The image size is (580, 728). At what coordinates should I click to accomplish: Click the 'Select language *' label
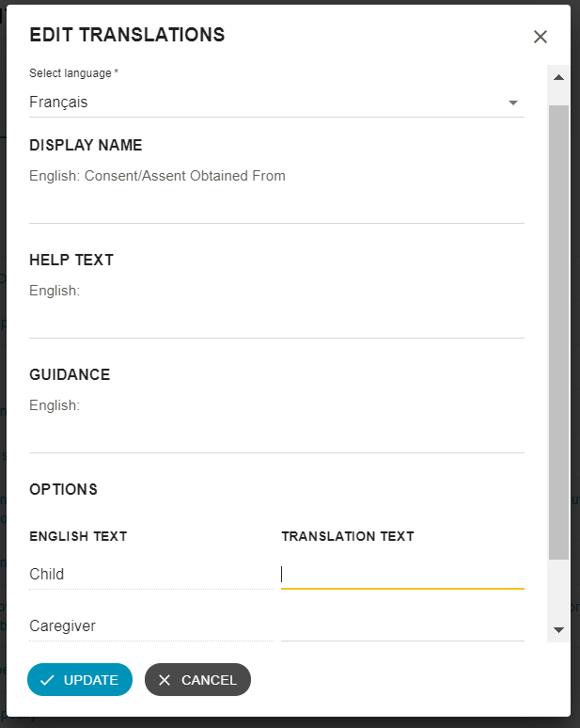click(x=73, y=73)
